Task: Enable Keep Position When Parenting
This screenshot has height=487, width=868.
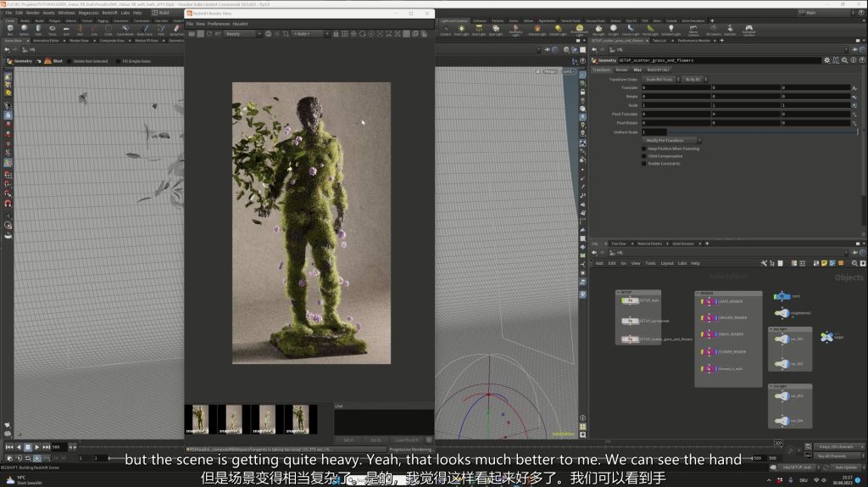Action: (644, 148)
